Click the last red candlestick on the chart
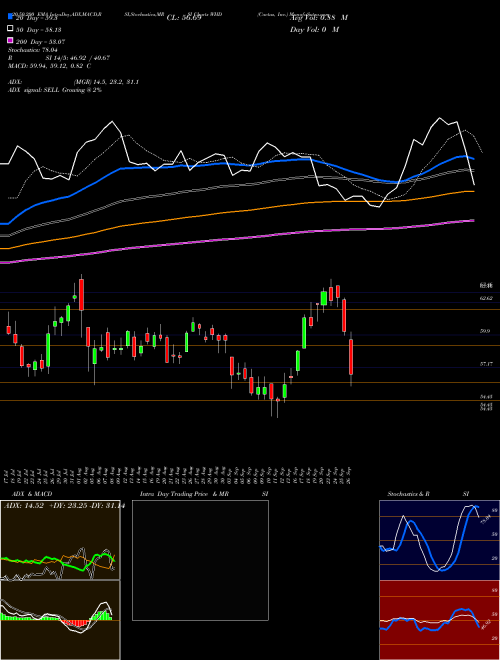This screenshot has width=500, height=660. pos(351,357)
